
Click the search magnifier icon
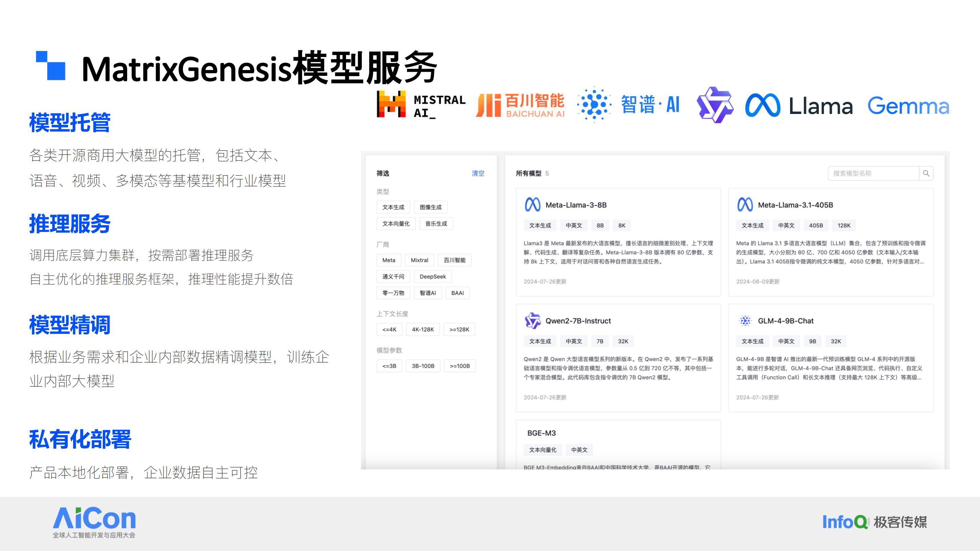(926, 173)
